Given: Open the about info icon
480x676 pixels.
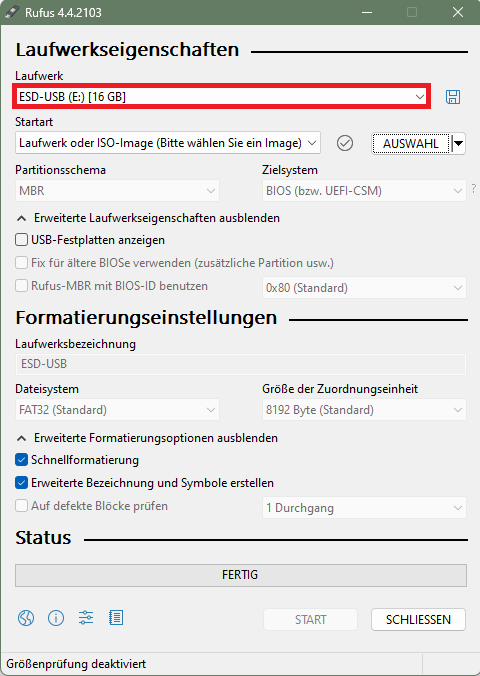Looking at the screenshot, I should [56, 618].
